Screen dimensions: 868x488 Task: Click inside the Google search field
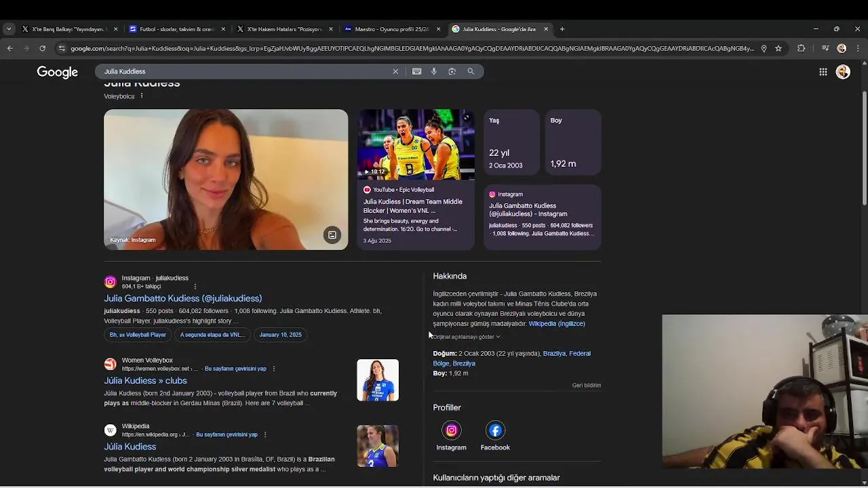(244, 71)
